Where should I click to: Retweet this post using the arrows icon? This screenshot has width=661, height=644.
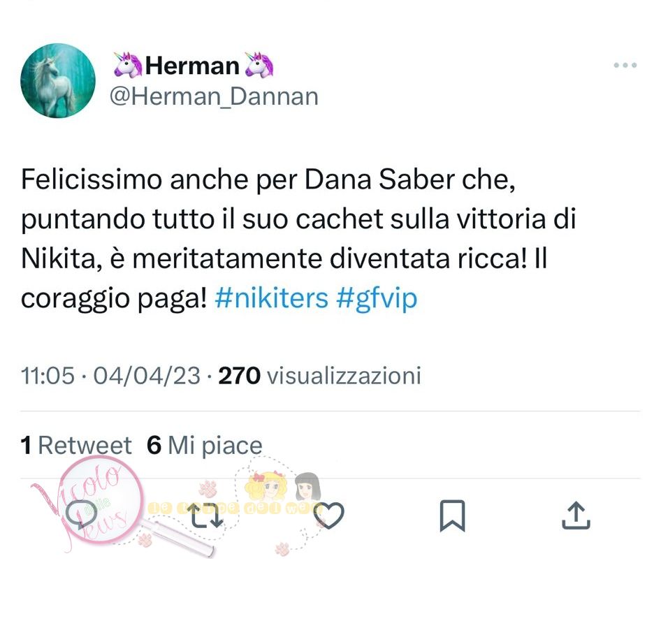[205, 515]
